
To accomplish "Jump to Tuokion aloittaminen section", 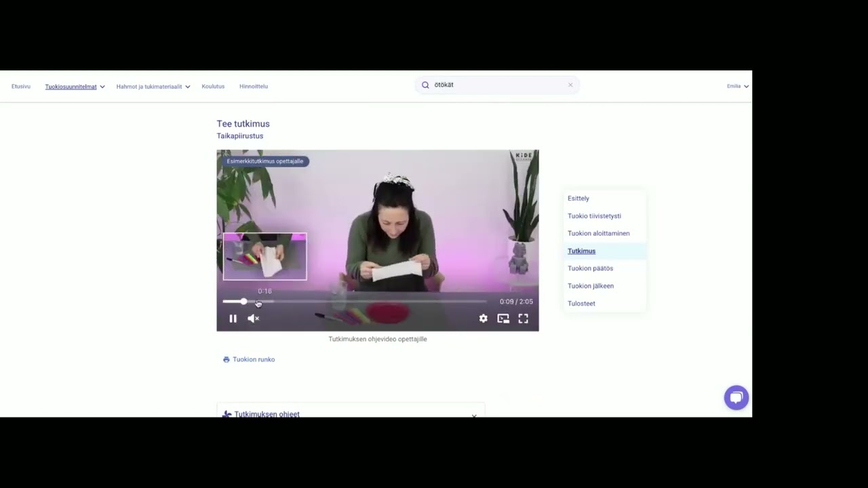I will coord(598,233).
